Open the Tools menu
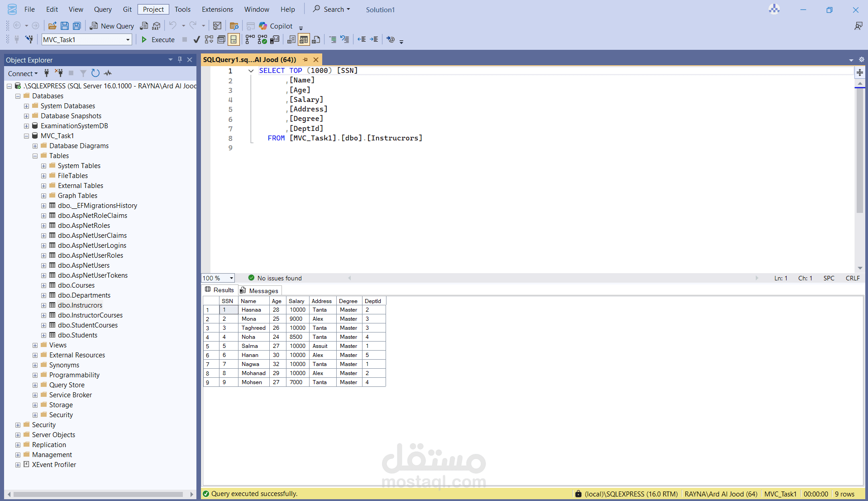Image resolution: width=868 pixels, height=501 pixels. [182, 9]
